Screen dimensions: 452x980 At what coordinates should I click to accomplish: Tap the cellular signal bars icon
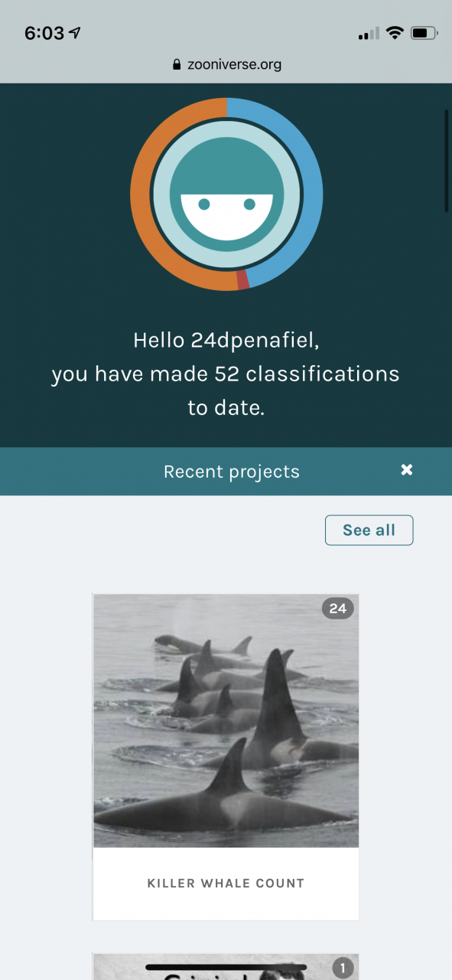click(369, 34)
